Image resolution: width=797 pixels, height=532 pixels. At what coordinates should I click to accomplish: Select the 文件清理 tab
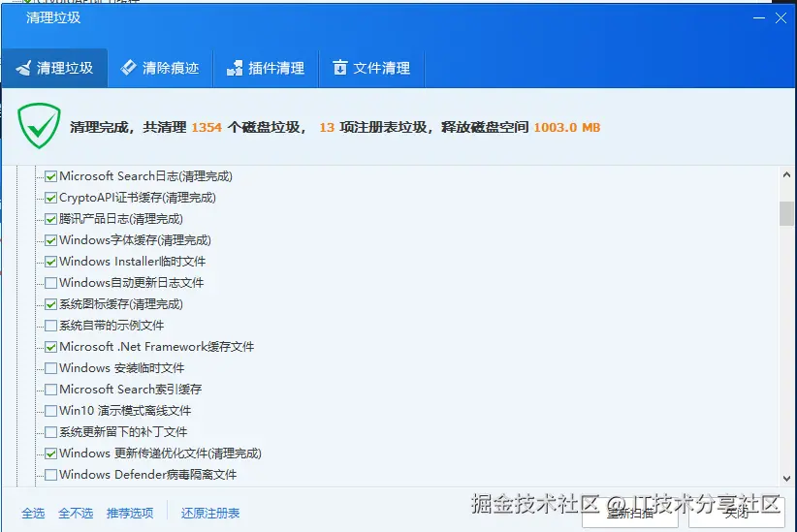(x=371, y=68)
